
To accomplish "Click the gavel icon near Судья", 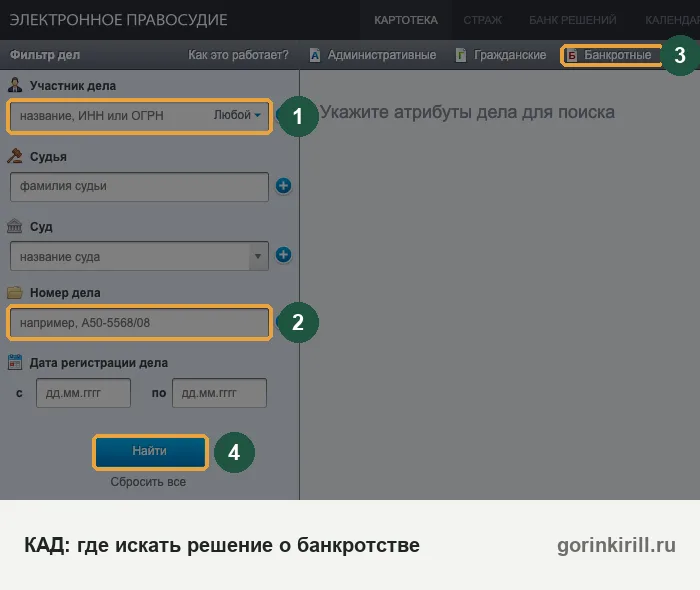I will point(15,156).
